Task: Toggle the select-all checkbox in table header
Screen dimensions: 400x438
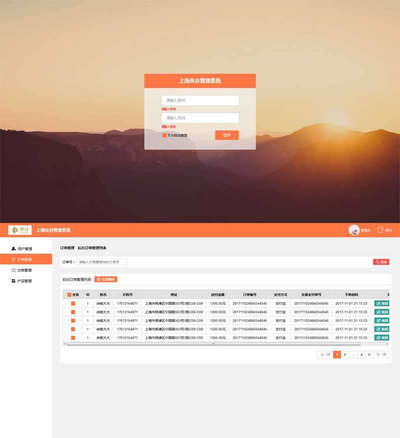Action: (x=69, y=295)
